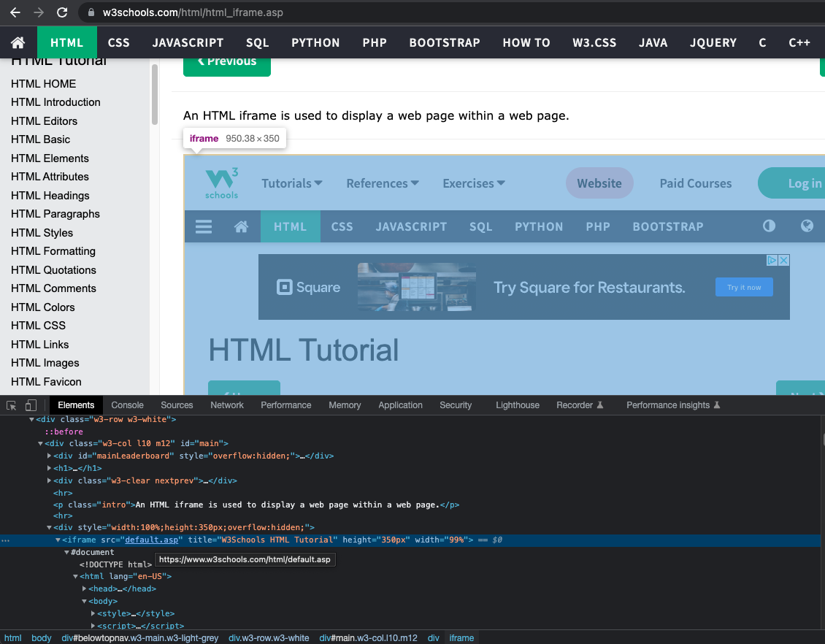
Task: Click the home icon in iframe navbar
Action: (x=241, y=227)
